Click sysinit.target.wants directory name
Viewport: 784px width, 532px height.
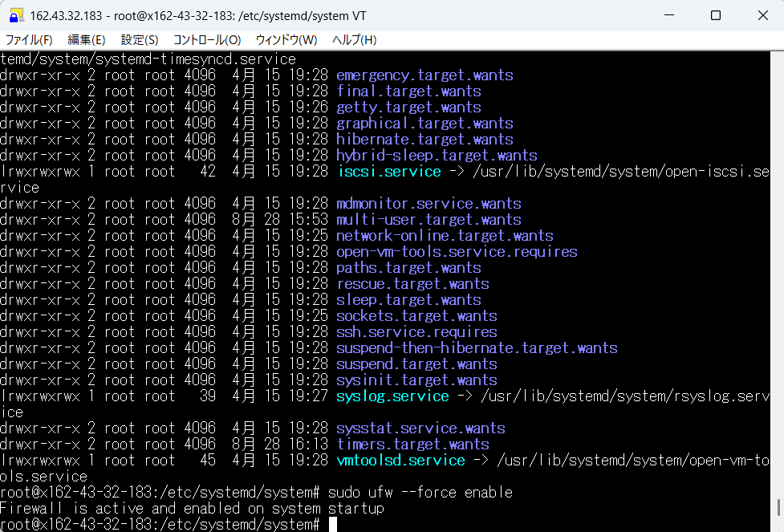(x=416, y=380)
